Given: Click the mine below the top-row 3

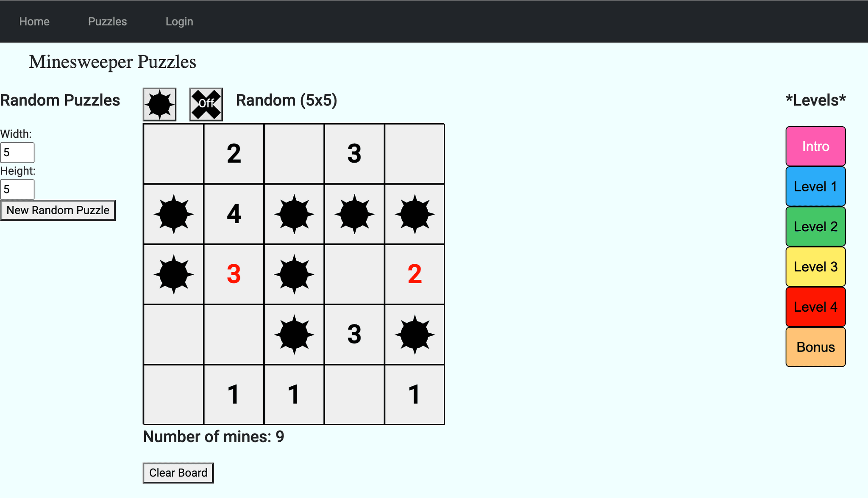Looking at the screenshot, I should [354, 214].
